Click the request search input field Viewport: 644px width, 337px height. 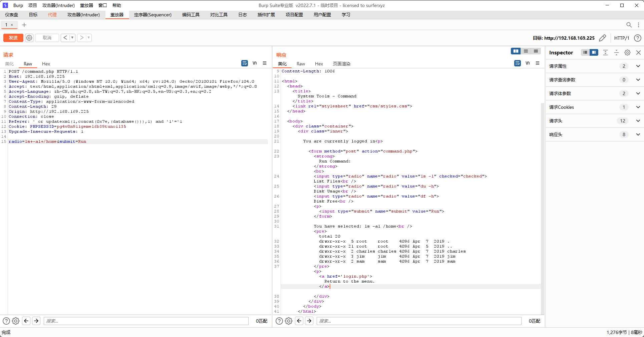click(146, 321)
